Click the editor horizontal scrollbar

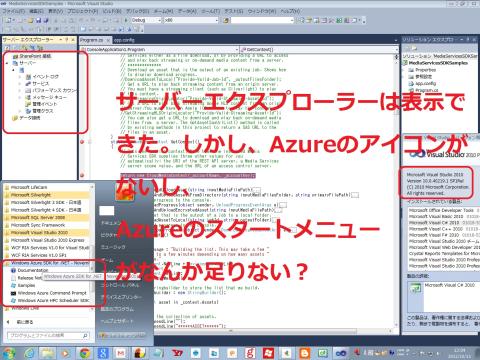[x=255, y=331]
